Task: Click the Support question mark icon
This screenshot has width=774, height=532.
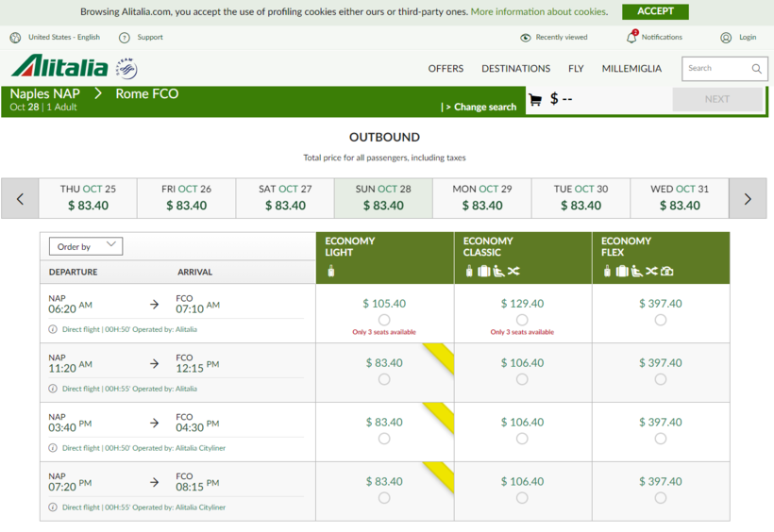Action: [124, 38]
